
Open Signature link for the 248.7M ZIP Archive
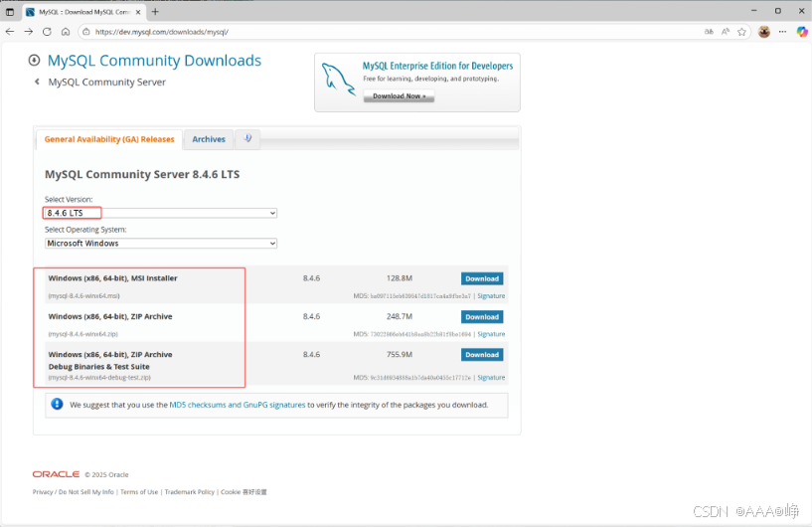(x=491, y=334)
